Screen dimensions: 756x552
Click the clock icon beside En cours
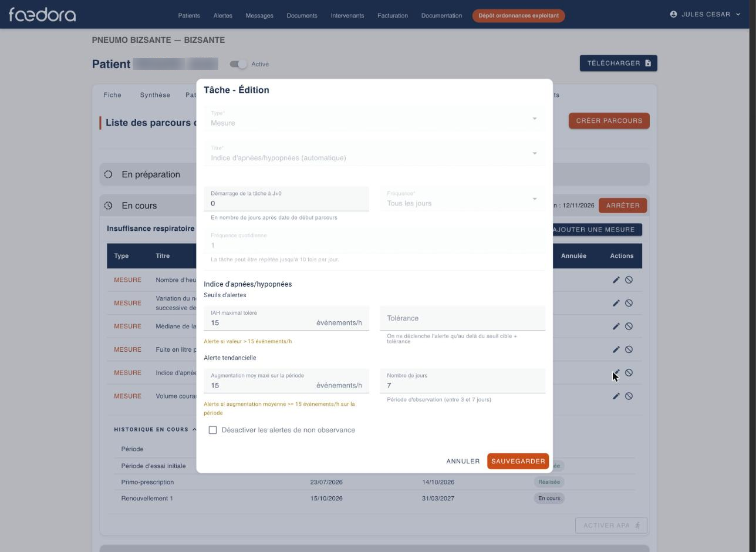(108, 206)
